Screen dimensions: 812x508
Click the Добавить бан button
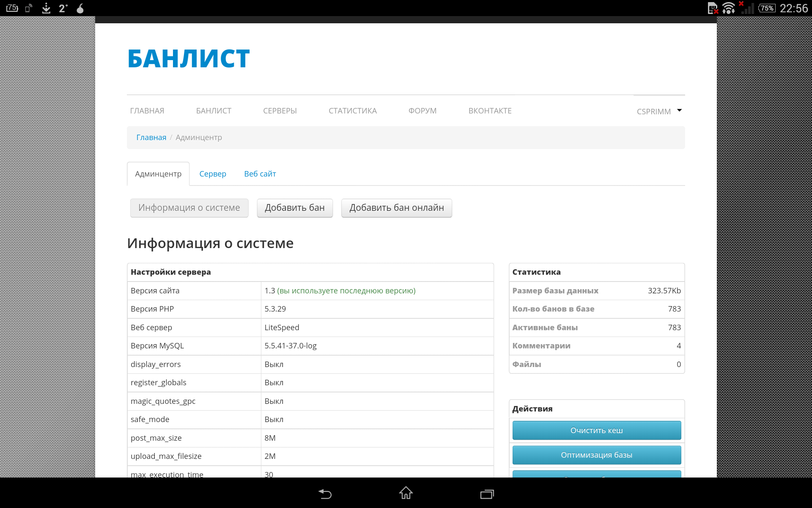pyautogui.click(x=295, y=208)
